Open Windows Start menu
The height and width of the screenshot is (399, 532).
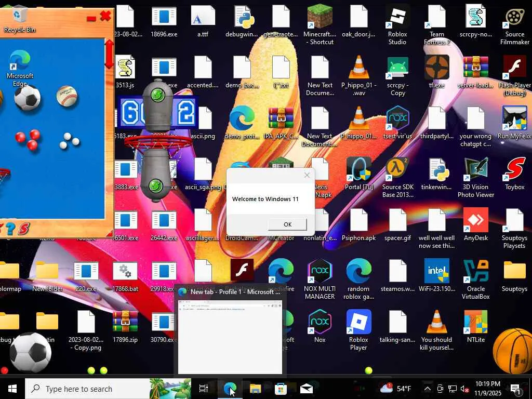pyautogui.click(x=12, y=389)
